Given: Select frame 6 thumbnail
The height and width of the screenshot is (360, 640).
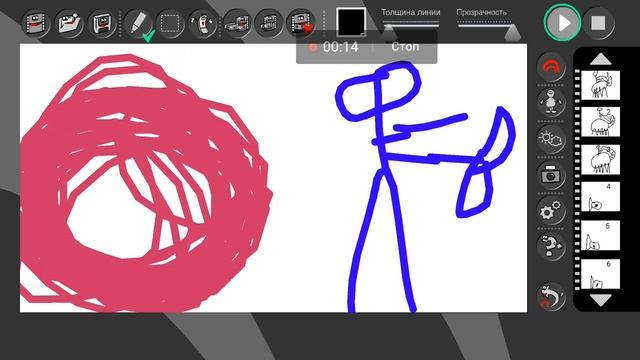Looking at the screenshot, I should pos(600,273).
